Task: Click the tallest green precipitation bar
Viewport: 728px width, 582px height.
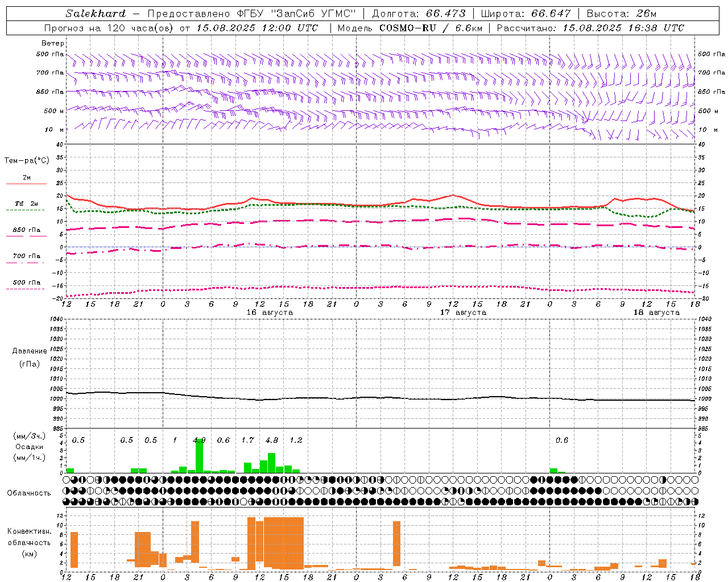Action: tap(199, 456)
